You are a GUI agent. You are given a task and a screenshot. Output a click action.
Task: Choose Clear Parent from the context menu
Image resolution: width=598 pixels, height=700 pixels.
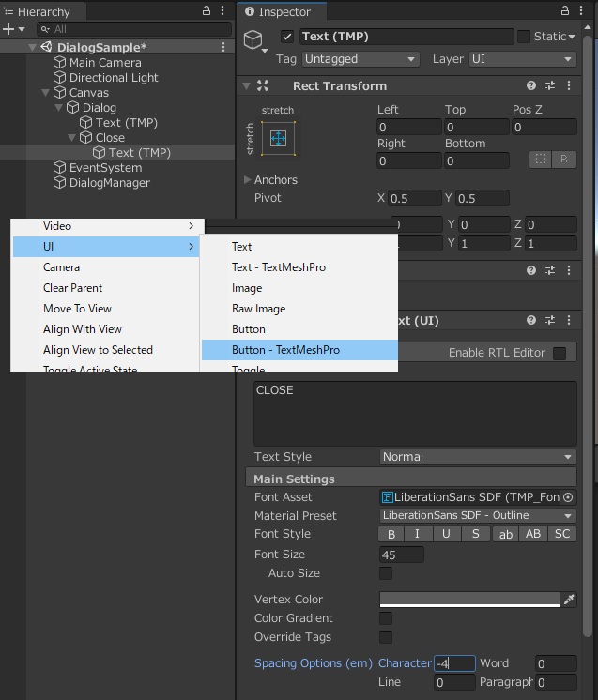(107, 288)
